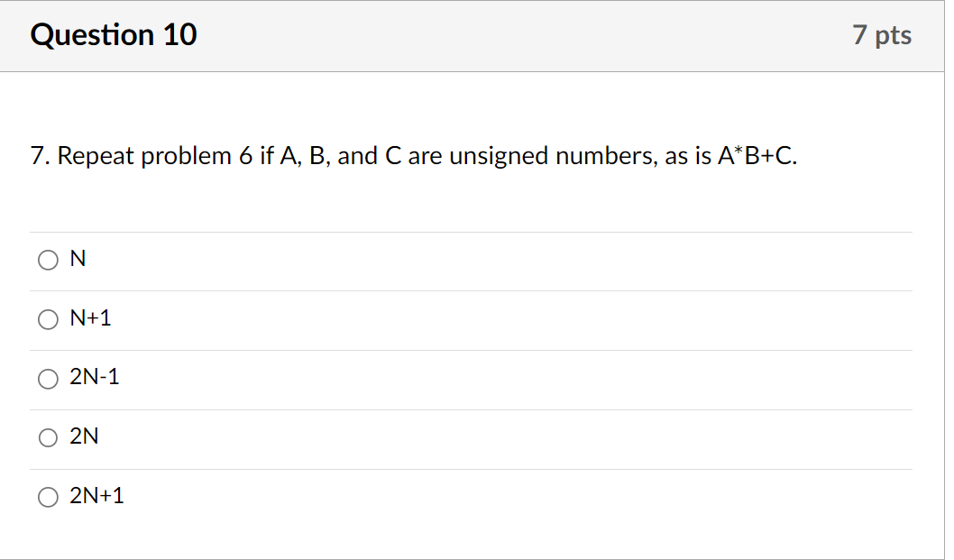Select the radio button for answer N
This screenshot has height=560, width=954.
click(49, 260)
